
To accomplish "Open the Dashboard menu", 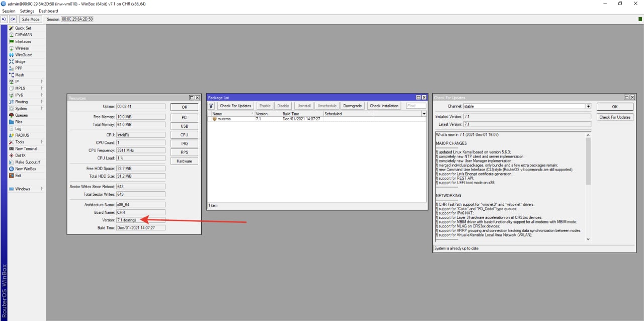I will point(48,11).
